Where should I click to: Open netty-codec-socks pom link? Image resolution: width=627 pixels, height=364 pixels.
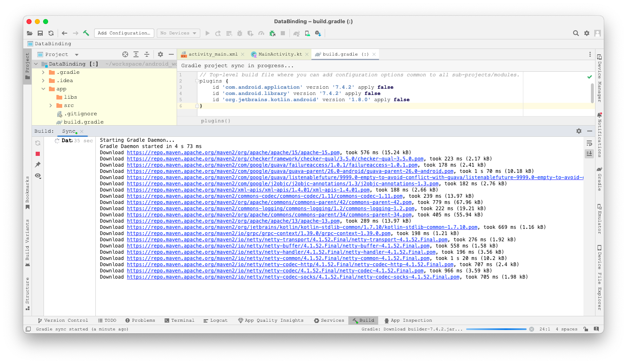[x=293, y=277]
